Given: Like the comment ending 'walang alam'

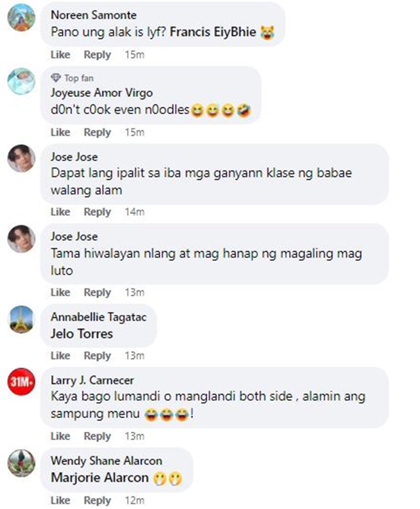Looking at the screenshot, I should 60,212.
